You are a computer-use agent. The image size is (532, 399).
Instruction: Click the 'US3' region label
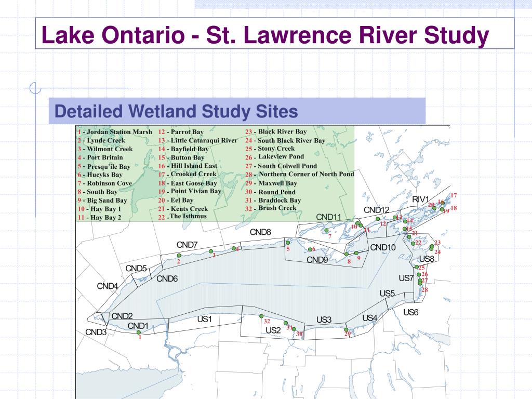click(324, 320)
